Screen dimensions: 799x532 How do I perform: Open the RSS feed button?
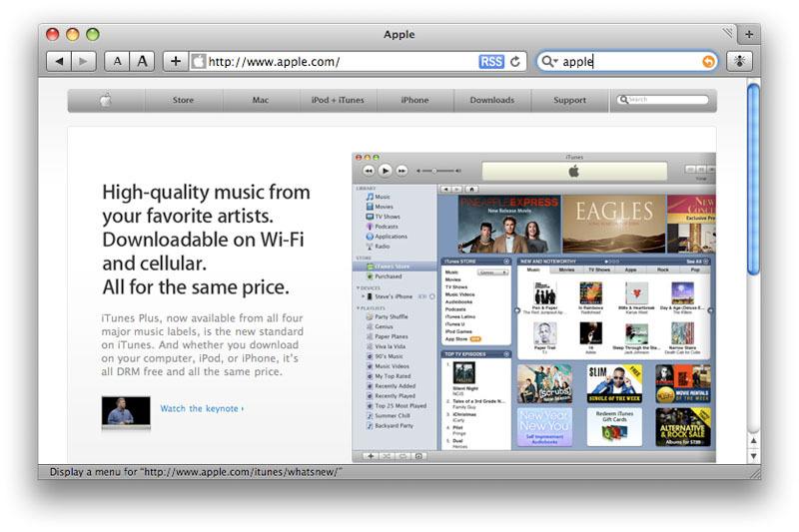pyautogui.click(x=491, y=62)
